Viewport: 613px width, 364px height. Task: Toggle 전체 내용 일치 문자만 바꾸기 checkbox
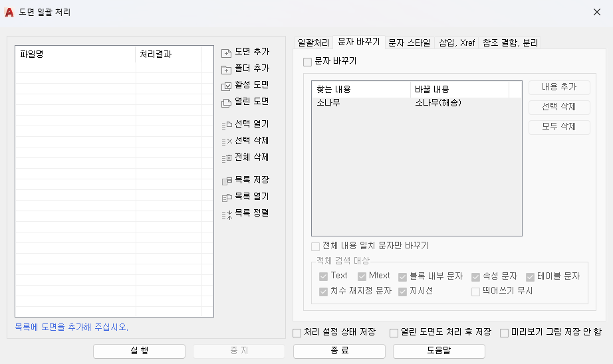click(316, 246)
